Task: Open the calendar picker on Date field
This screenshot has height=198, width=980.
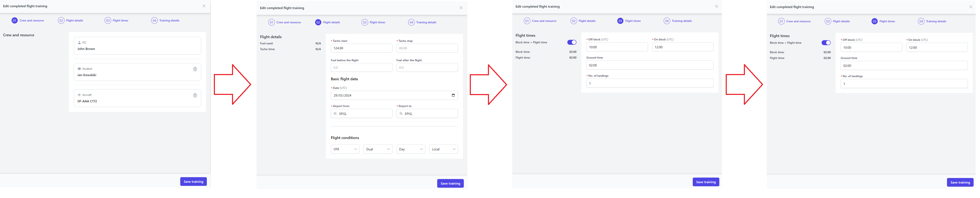Action: point(453,95)
